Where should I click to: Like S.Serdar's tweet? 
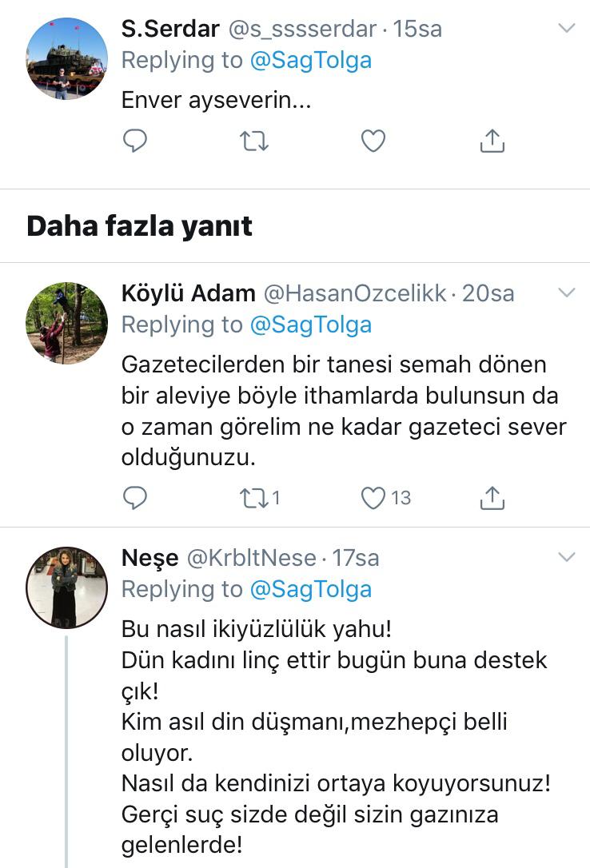pyautogui.click(x=373, y=141)
